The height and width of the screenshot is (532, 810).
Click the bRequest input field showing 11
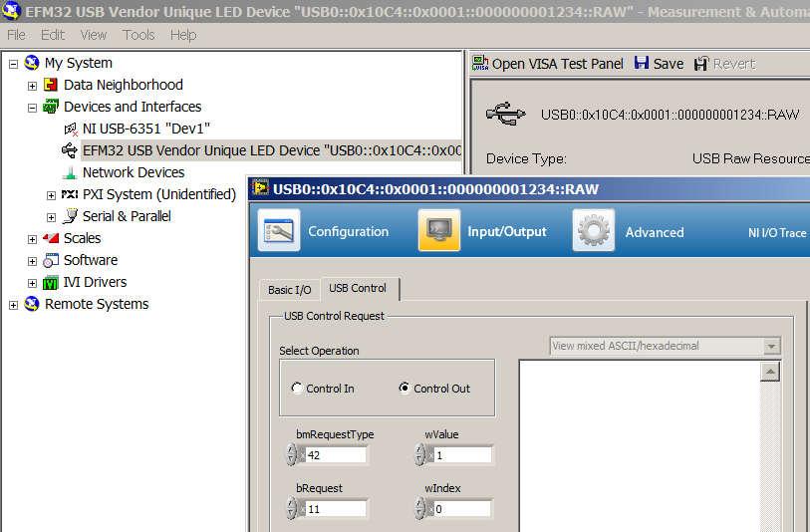337,509
